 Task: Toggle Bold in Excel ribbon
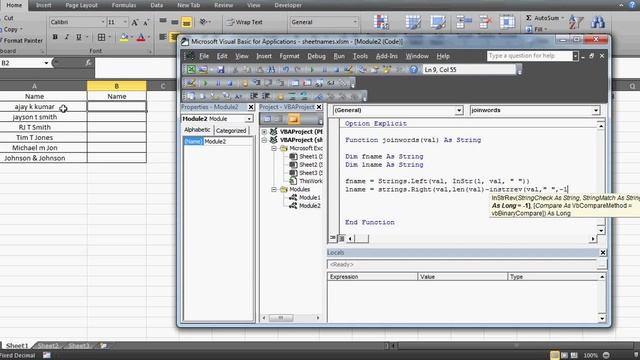click(x=55, y=37)
